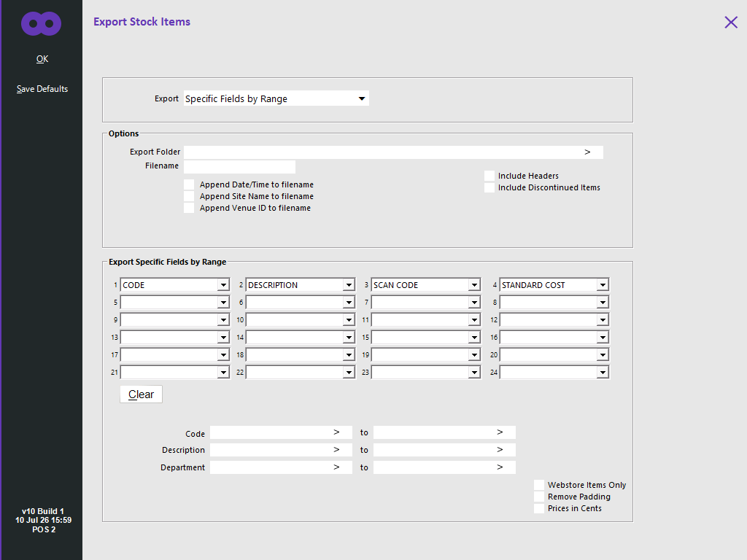Check Remove Padding option
The image size is (747, 560).
539,497
